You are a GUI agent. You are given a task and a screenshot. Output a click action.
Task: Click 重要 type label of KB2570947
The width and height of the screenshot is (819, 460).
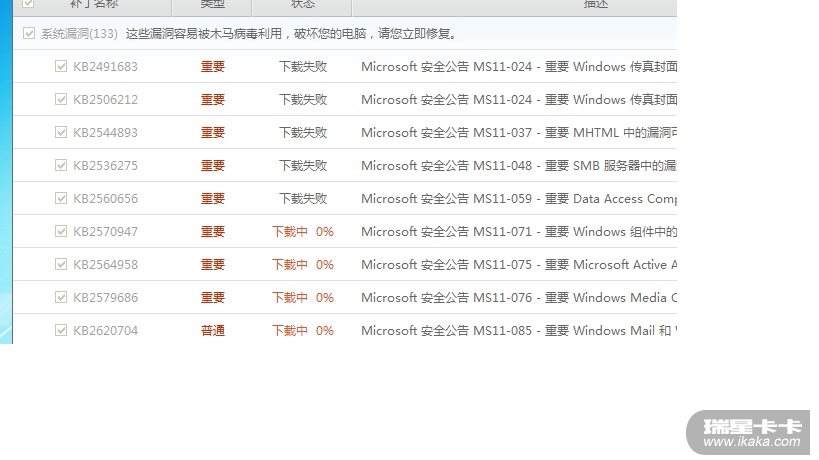tap(213, 232)
